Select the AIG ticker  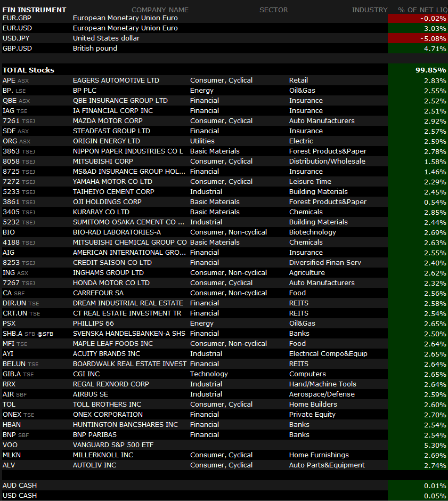point(9,253)
